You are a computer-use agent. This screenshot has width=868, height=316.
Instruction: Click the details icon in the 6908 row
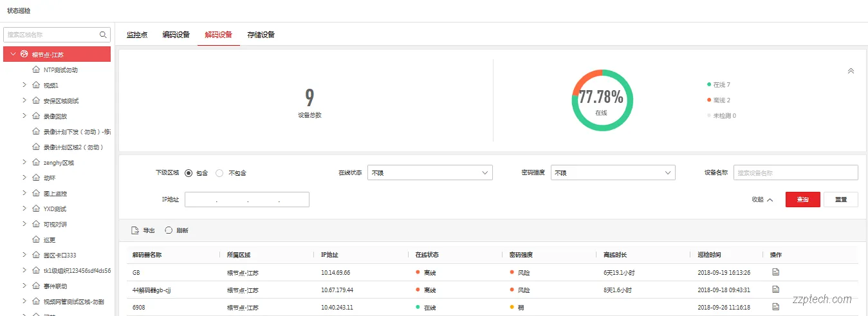[x=775, y=307]
